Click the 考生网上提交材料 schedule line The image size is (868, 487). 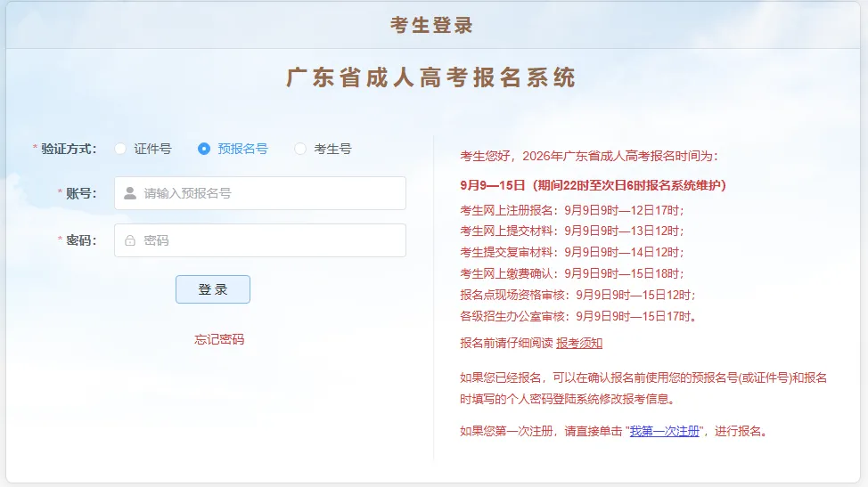572,231
